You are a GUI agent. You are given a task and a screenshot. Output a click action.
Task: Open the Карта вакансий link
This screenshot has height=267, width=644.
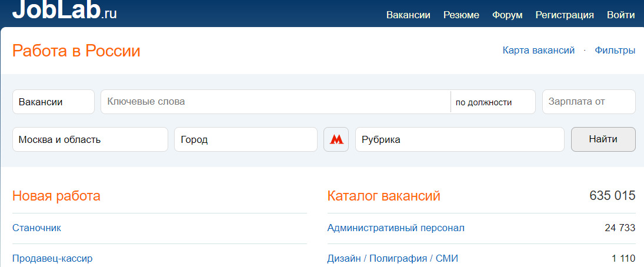coord(538,51)
